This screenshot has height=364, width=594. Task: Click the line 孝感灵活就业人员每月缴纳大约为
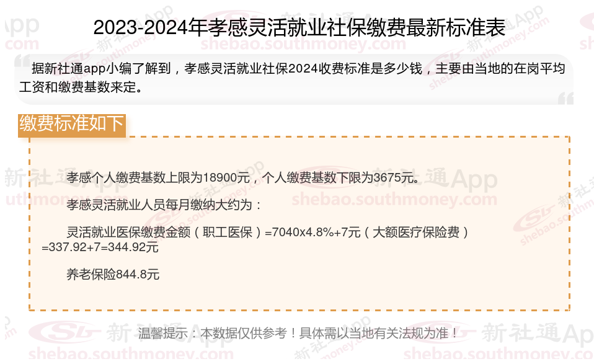coord(164,205)
